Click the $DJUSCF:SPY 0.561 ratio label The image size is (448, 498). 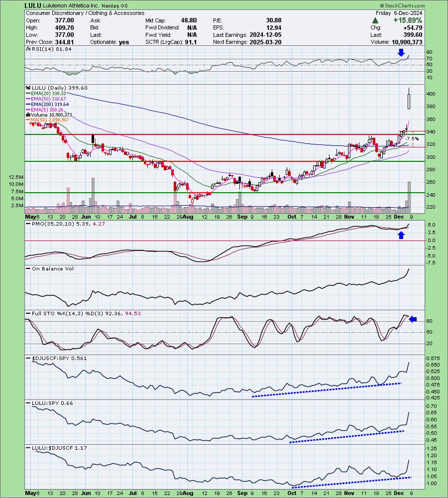[x=59, y=358]
